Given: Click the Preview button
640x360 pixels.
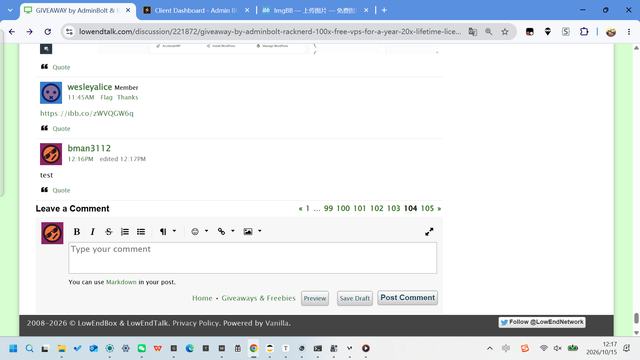Looking at the screenshot, I should pyautogui.click(x=315, y=298).
